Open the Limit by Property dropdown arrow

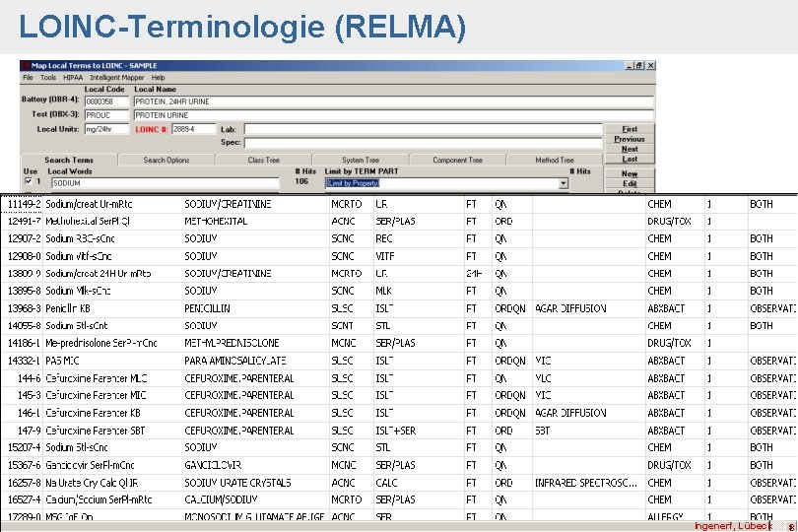[564, 183]
